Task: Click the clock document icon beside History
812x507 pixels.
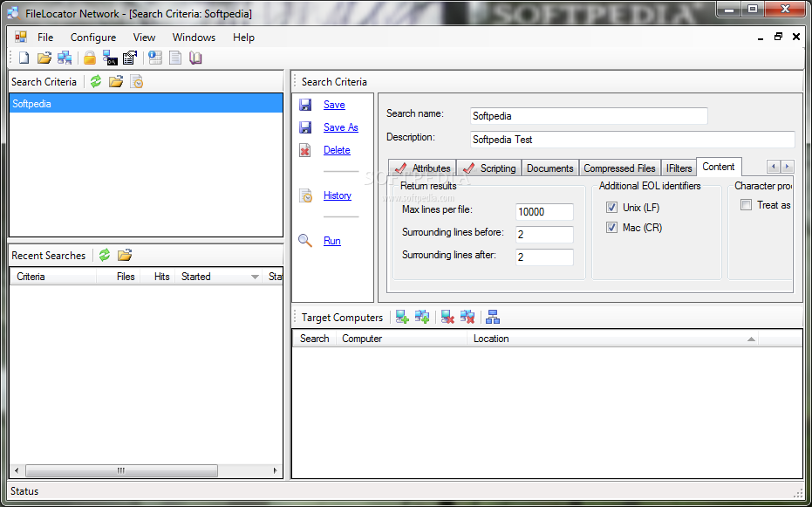Action: (x=305, y=195)
